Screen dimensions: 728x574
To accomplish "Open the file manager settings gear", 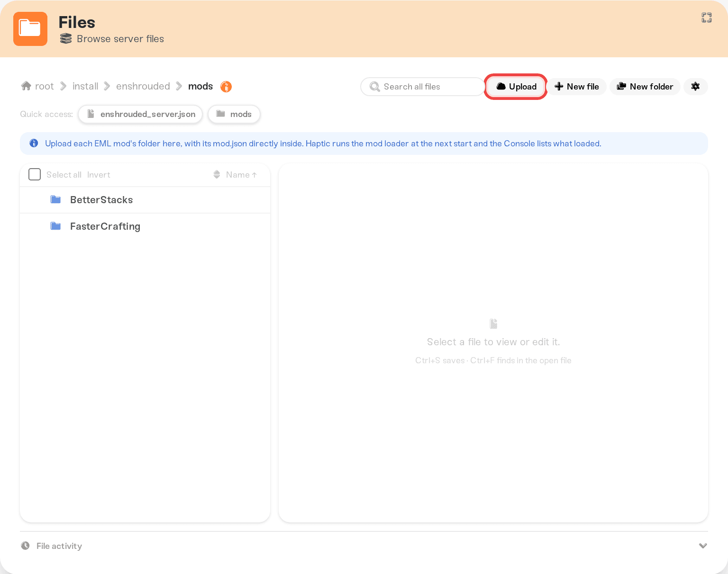I will pyautogui.click(x=695, y=86).
